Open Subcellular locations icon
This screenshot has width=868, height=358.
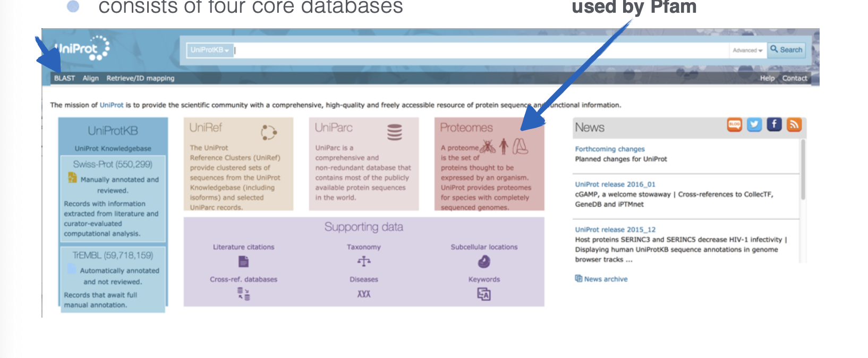[x=484, y=261]
